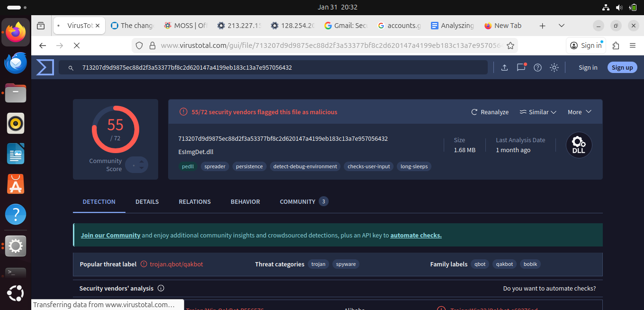Click the detect-debug-environment tag
The image size is (644, 310).
pyautogui.click(x=305, y=166)
